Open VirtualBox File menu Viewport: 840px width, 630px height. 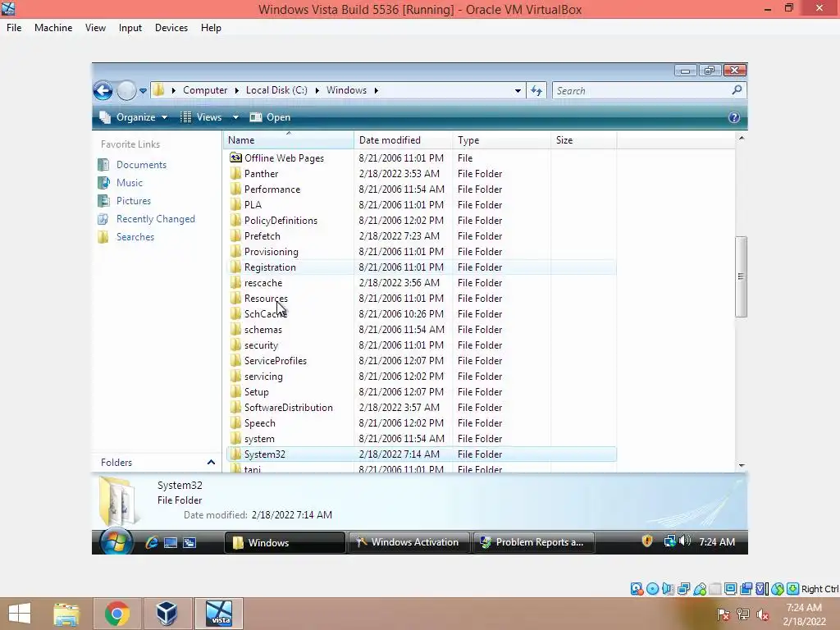[x=14, y=28]
